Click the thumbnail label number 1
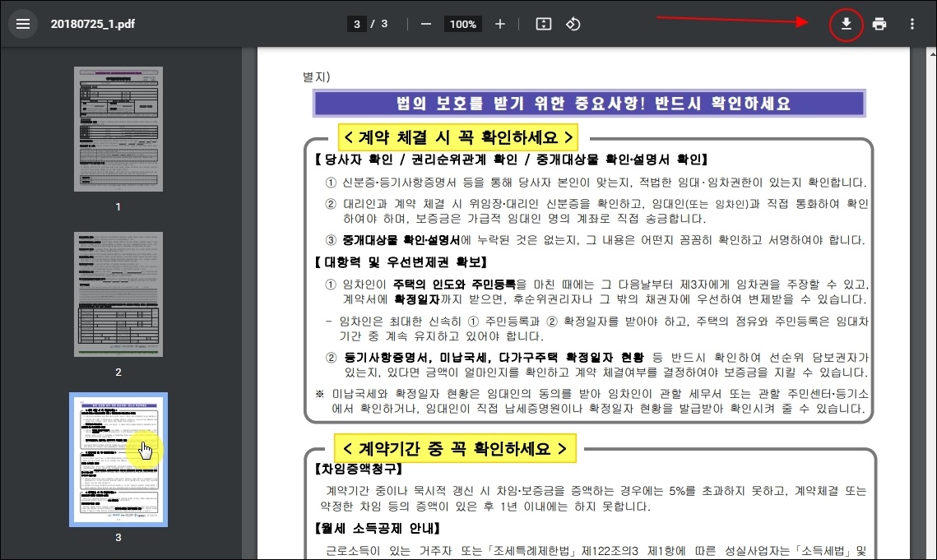Viewport: 937px width, 560px height. [118, 206]
